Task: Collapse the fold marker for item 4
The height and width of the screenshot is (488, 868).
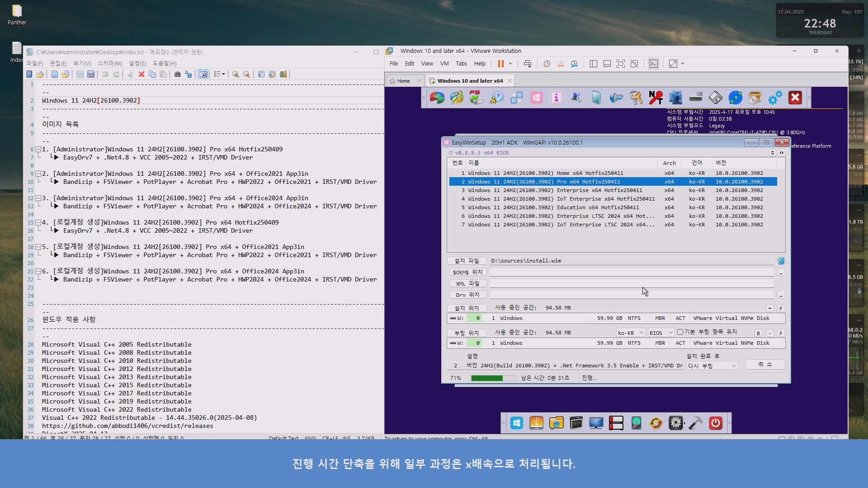Action: click(38, 222)
